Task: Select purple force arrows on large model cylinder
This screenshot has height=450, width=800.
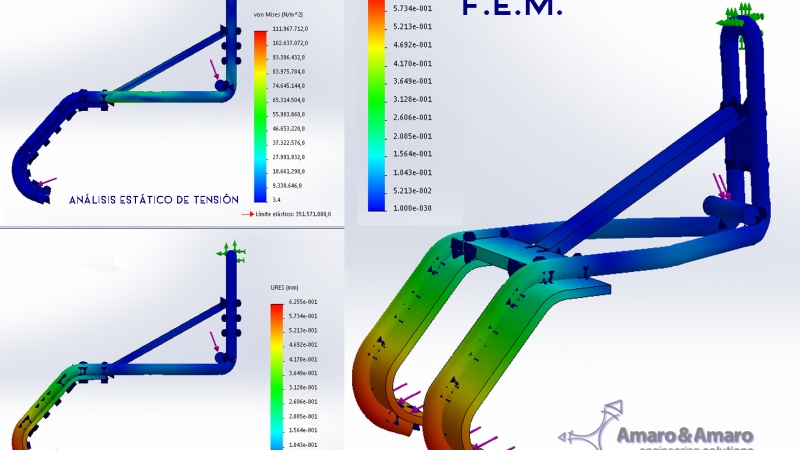Action: [720, 187]
